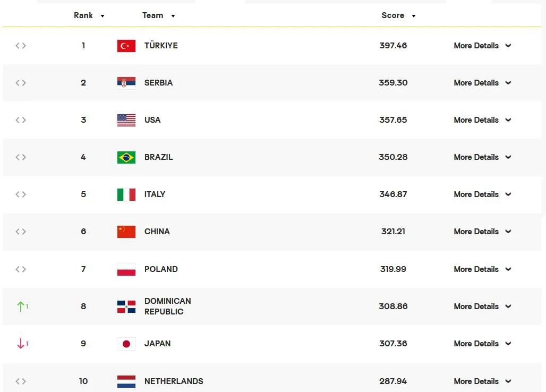Click Dominican Republic's green up arrow

pyautogui.click(x=21, y=306)
